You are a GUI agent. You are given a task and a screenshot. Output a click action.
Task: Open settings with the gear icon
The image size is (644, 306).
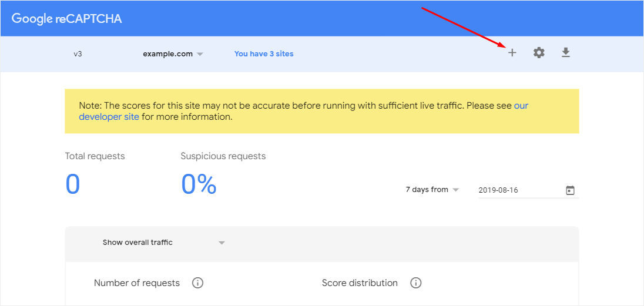click(539, 53)
